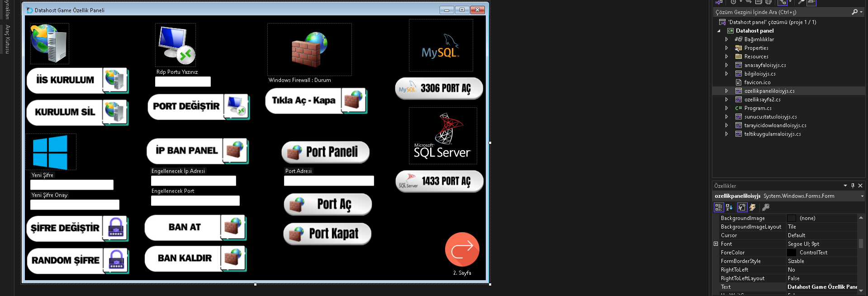
Task: Show Events via the lightning bolt icon
Action: coord(753,207)
